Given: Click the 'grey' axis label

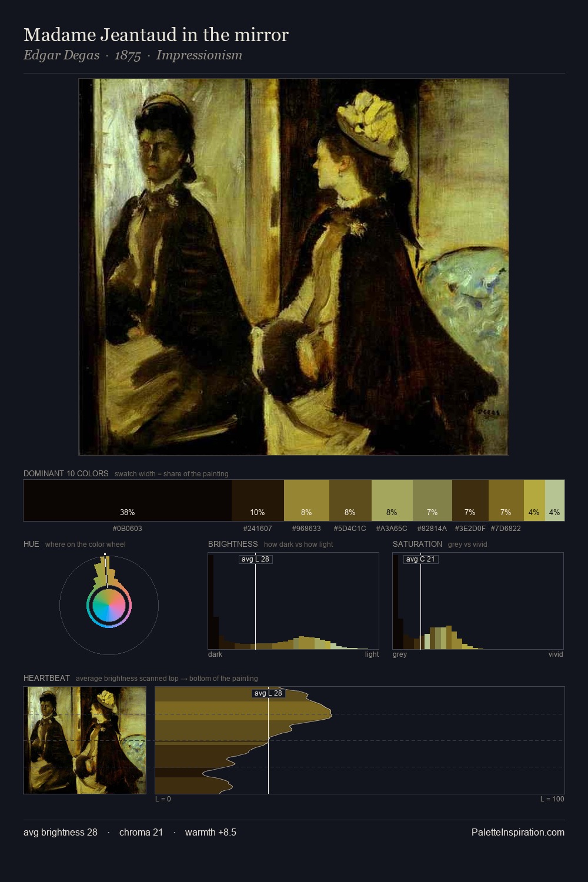Looking at the screenshot, I should 400,654.
